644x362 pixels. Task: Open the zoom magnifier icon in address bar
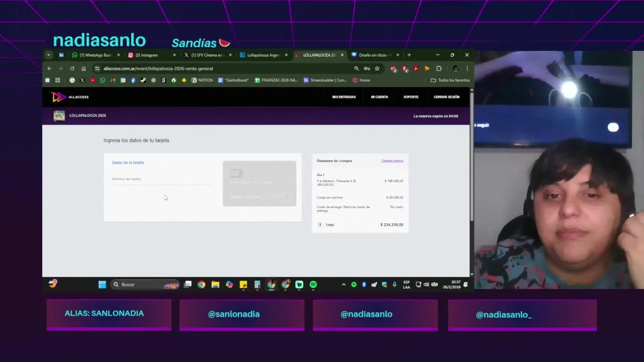[357, 68]
